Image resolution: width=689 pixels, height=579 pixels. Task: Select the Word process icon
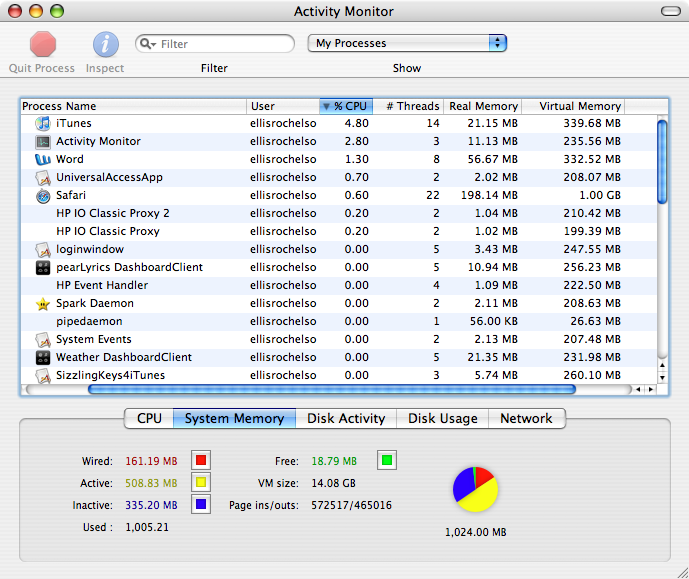[43, 159]
